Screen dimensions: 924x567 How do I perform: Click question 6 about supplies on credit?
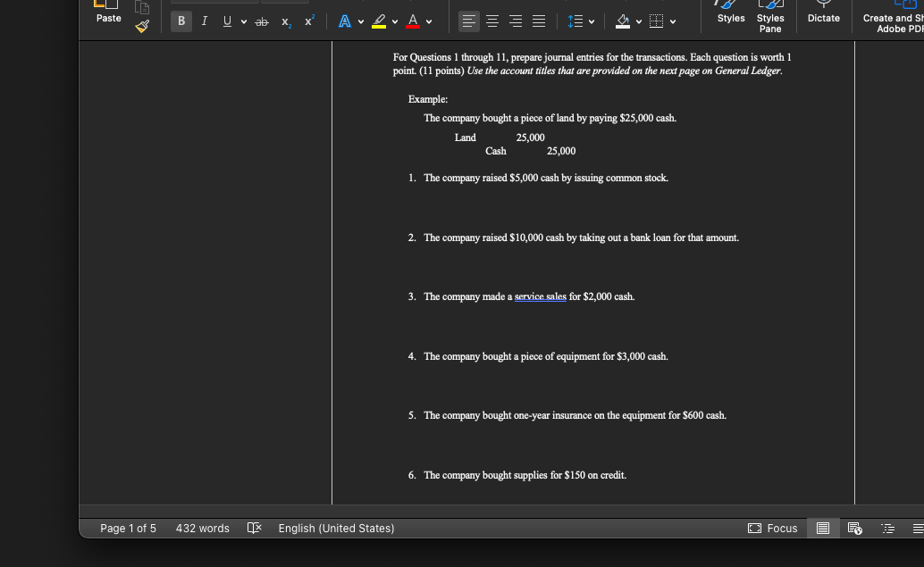point(525,475)
